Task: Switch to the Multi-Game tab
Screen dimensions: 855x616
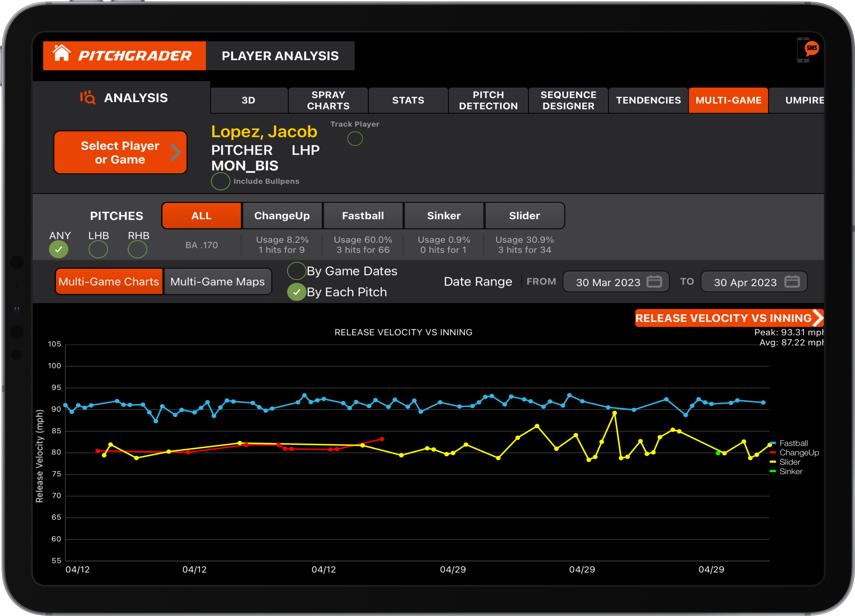Action: [x=728, y=100]
